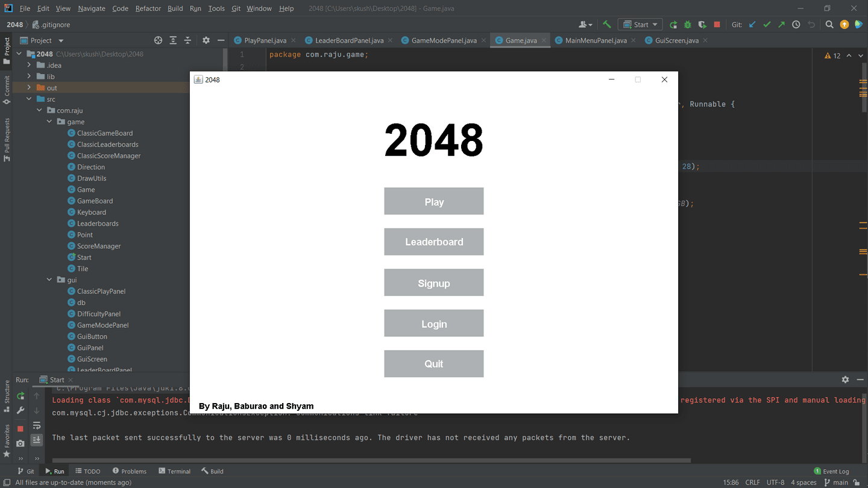
Task: Select ClassicGameBoard in the project tree
Action: [105, 133]
